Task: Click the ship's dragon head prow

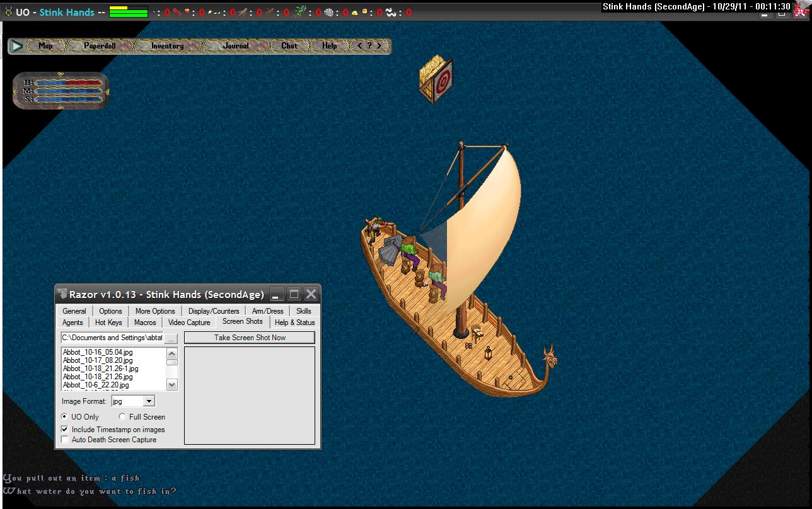Action: [x=550, y=358]
